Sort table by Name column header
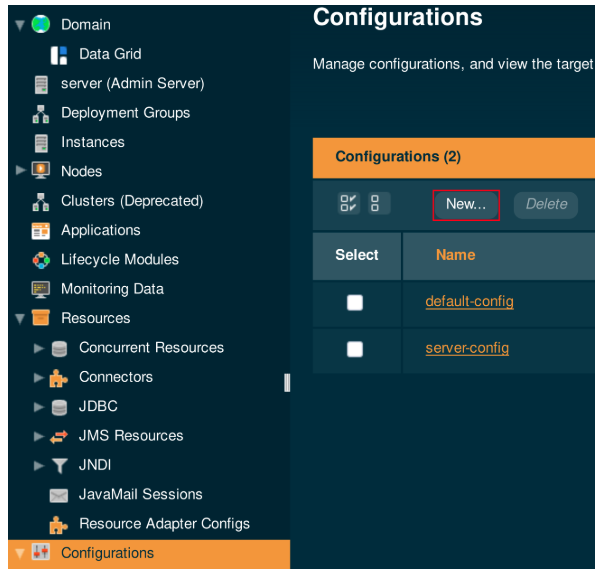The width and height of the screenshot is (603, 574). 455,255
